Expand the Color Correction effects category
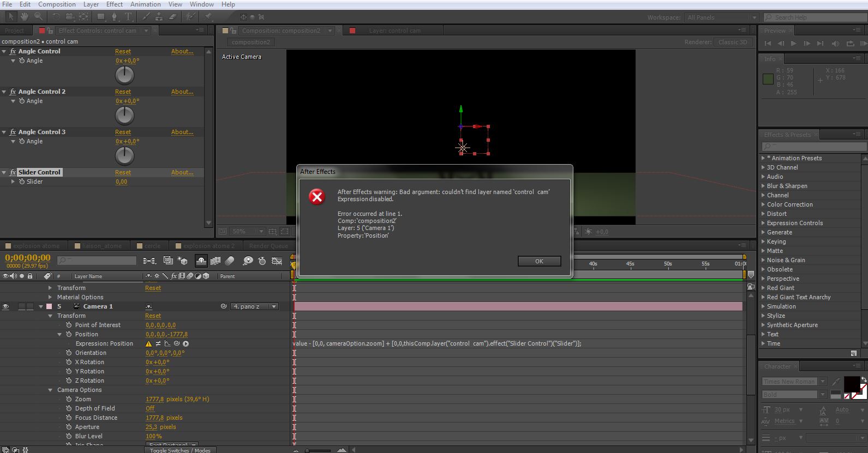 [x=763, y=204]
